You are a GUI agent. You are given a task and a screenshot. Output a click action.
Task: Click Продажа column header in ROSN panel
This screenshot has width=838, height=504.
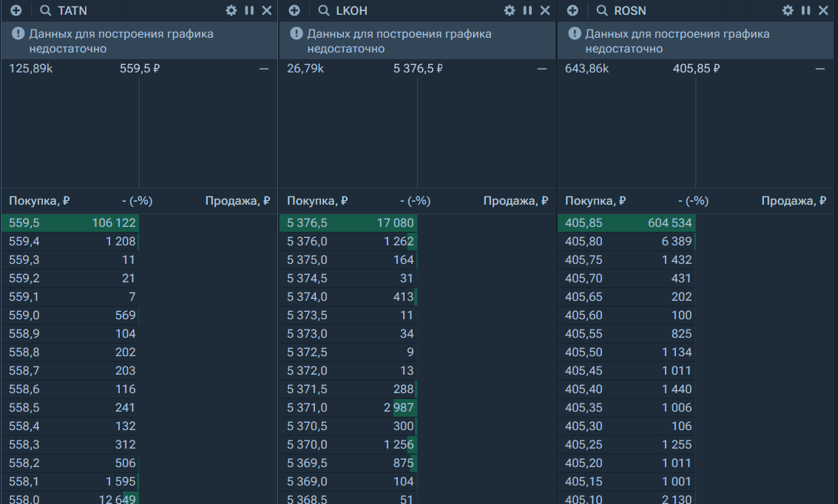tap(794, 201)
